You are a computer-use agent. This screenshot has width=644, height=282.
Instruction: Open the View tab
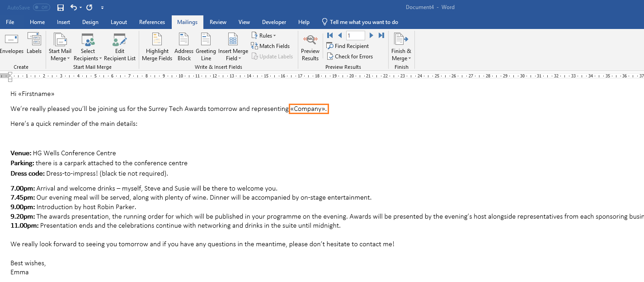pos(244,22)
